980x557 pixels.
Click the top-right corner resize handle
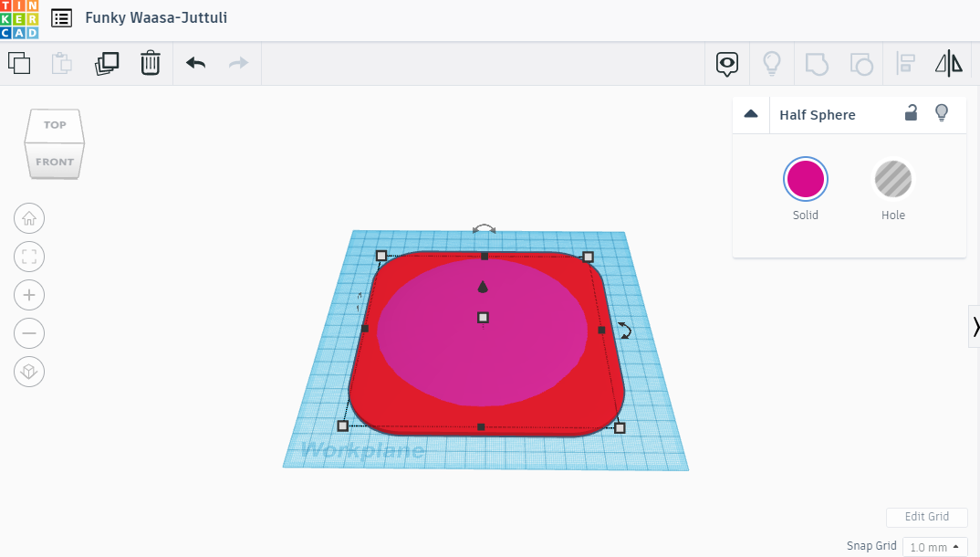point(588,257)
